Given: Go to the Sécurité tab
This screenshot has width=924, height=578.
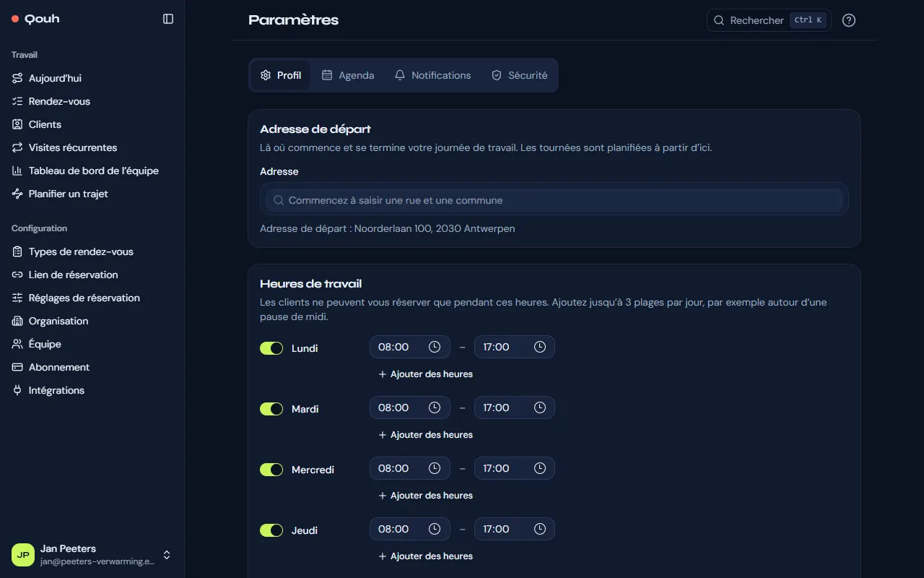Looking at the screenshot, I should pos(519,75).
